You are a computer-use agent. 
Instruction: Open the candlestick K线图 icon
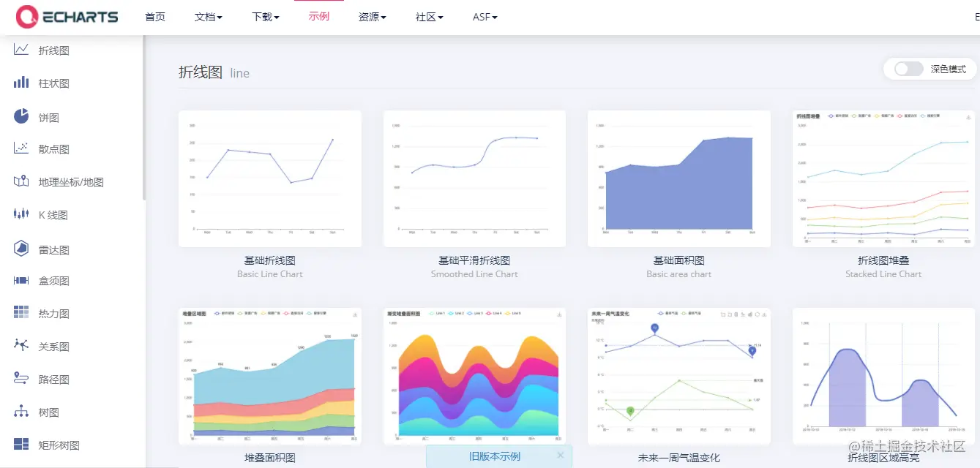pyautogui.click(x=21, y=214)
